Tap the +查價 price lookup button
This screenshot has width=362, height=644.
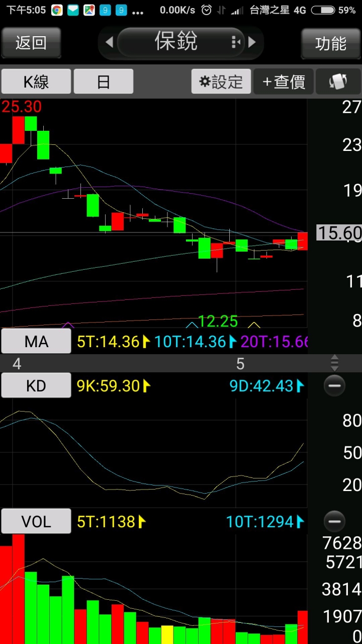tap(284, 82)
